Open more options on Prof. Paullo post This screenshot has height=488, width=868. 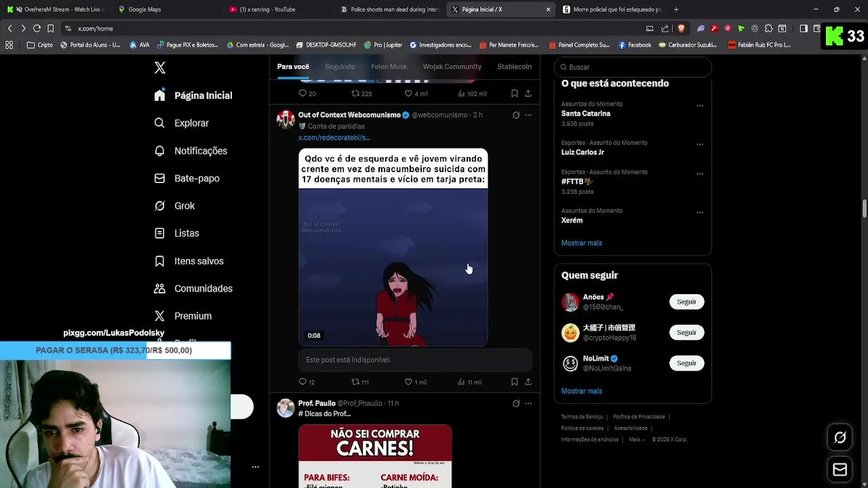(528, 403)
